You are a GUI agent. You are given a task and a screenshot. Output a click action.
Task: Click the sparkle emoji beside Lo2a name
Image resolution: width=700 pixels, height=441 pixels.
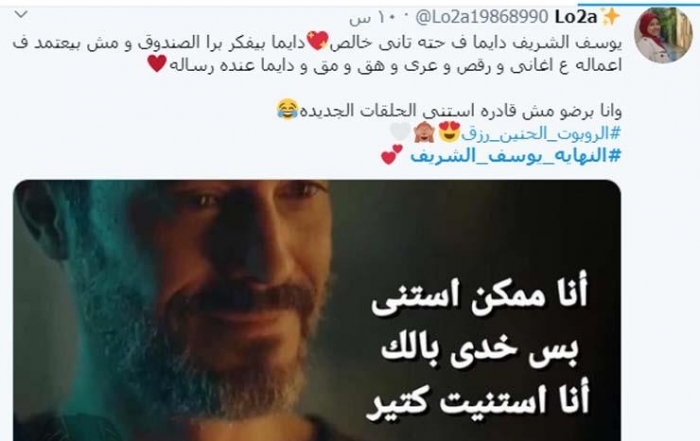click(610, 17)
